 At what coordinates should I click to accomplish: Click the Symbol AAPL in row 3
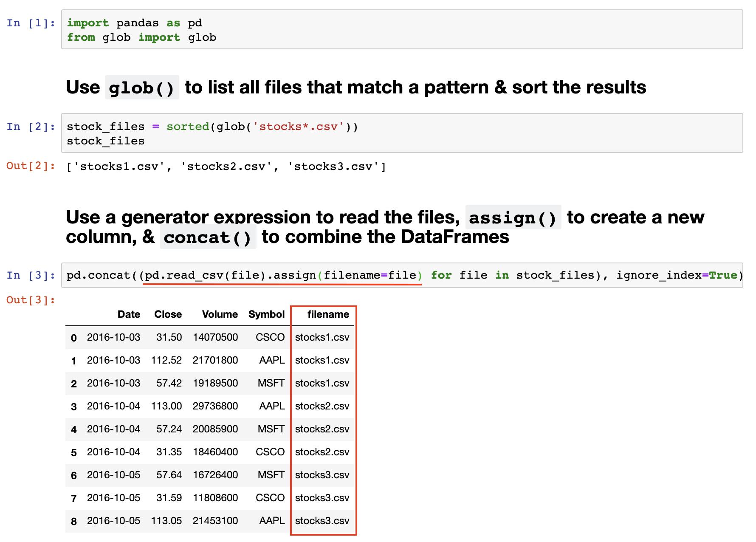point(272,406)
